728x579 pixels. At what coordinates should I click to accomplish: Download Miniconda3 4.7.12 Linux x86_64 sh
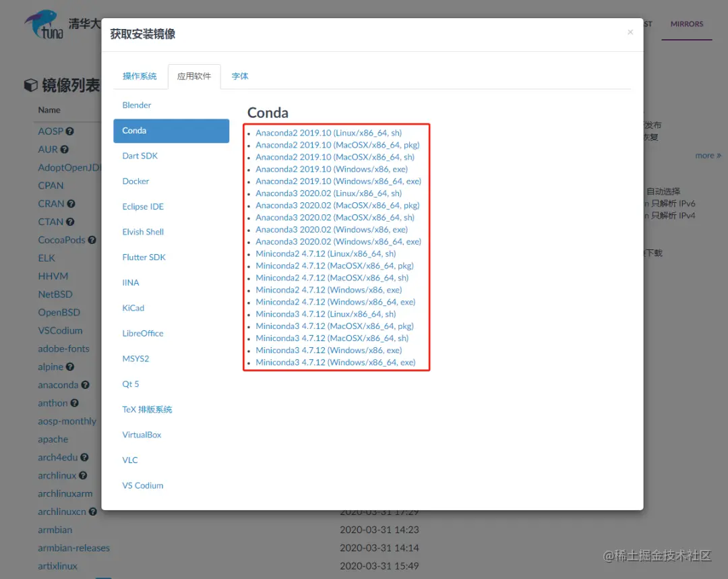[326, 314]
